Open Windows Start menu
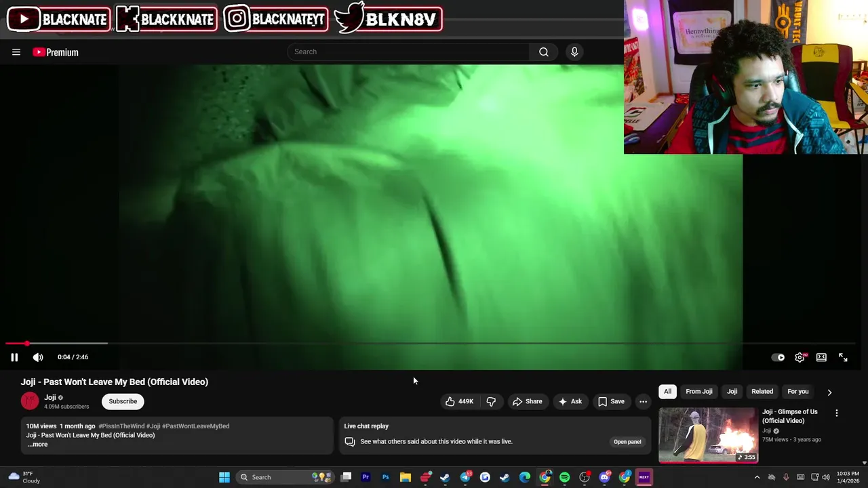 tap(224, 477)
